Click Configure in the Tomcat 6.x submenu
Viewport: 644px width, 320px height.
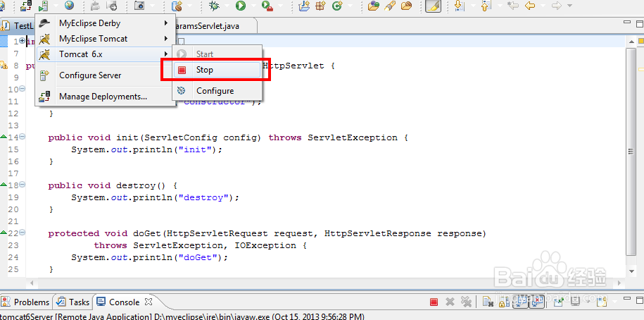217,91
